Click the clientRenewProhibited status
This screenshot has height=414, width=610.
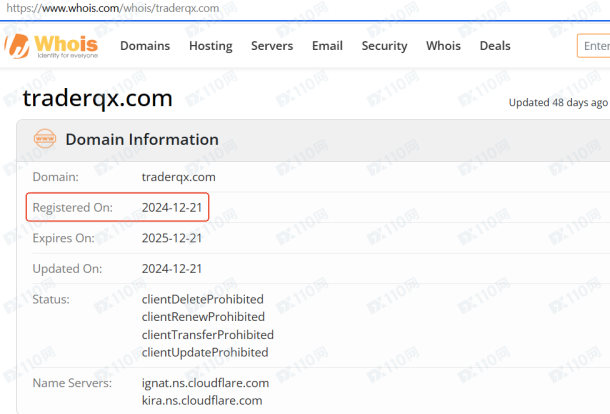(x=203, y=317)
